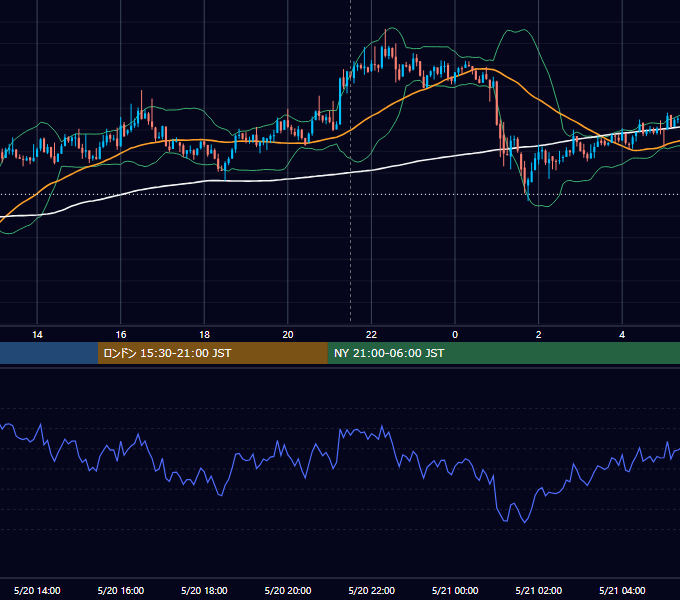Click the 5/20 16:00 date label

click(x=121, y=590)
